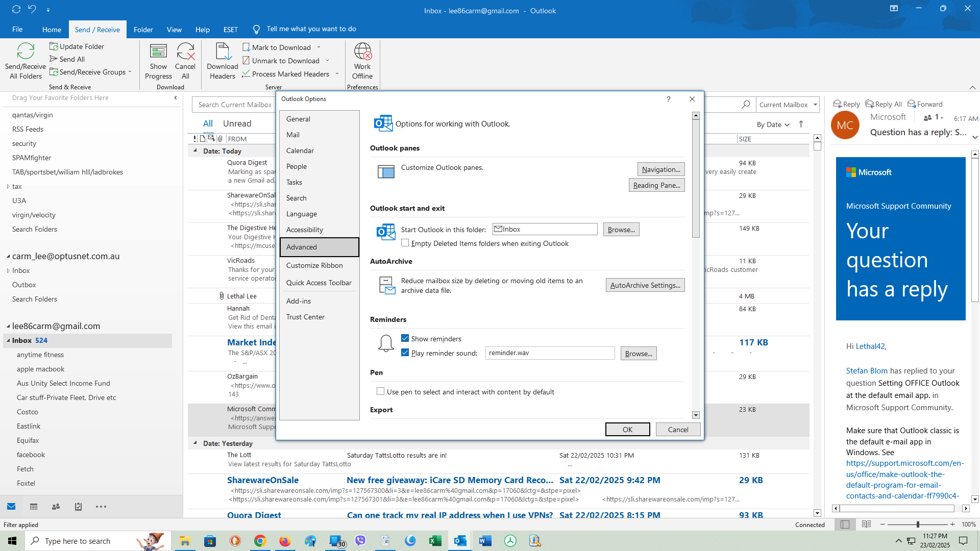Adjust the zoom slider in status bar
Image resolution: width=980 pixels, height=551 pixels.
918,524
